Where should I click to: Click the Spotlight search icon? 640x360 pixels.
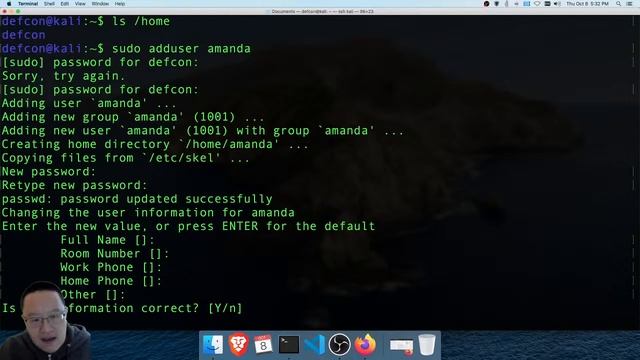click(x=618, y=4)
